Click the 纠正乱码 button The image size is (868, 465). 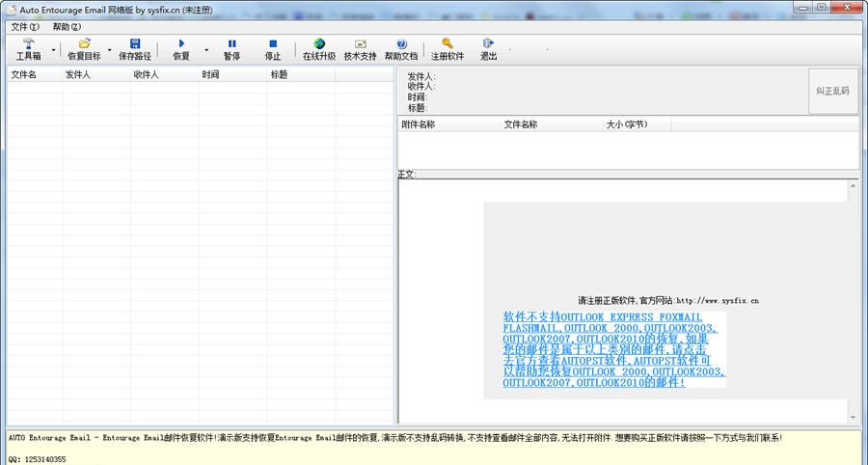(832, 91)
